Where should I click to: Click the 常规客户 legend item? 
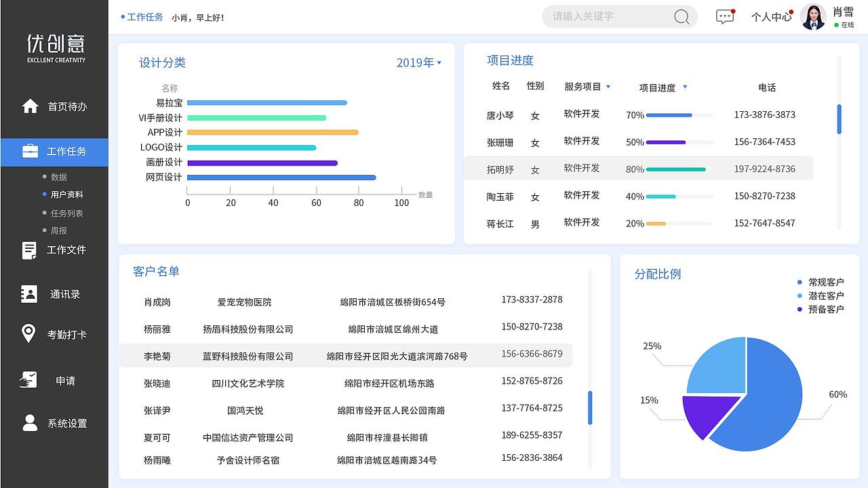821,282
